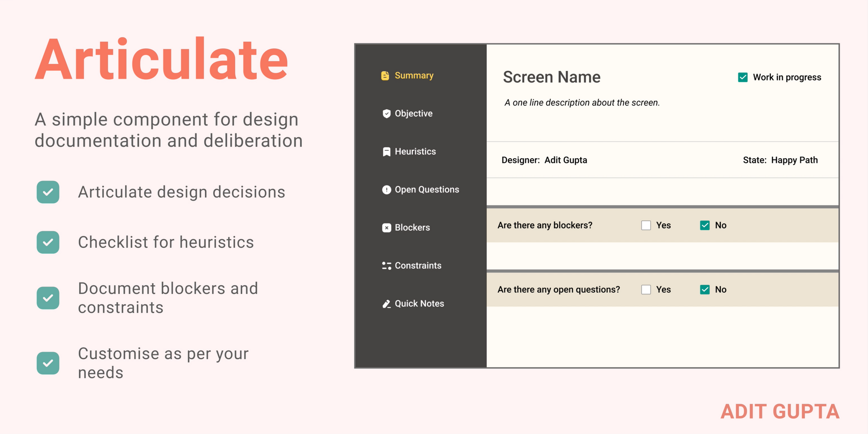Image resolution: width=868 pixels, height=434 pixels.
Task: Click the simple component tagline text
Action: pyautogui.click(x=168, y=130)
